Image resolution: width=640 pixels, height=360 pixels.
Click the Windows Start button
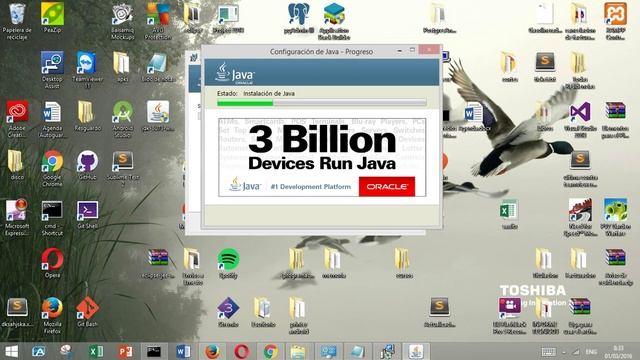pos(11,351)
